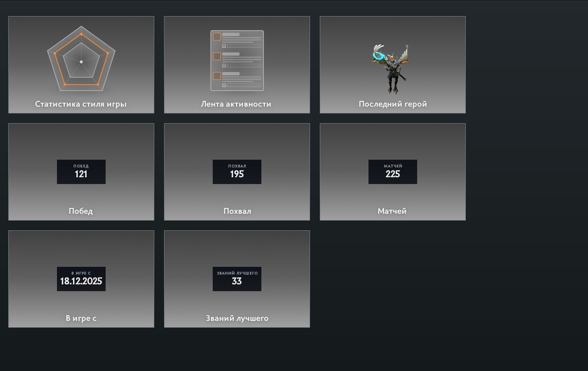Screen dimensions: 588x371
Task: Select the "Матчей" tile caption
Action: coord(392,211)
